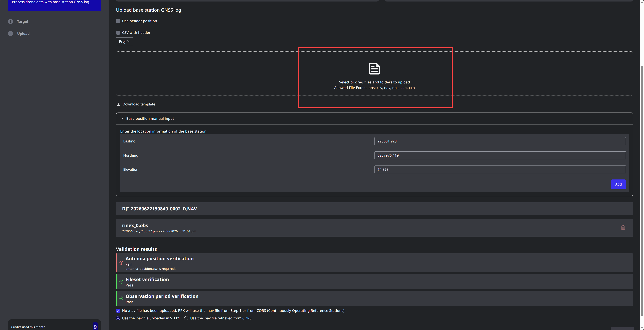
Task: Go to the Upload step in sidebar
Action: [x=23, y=33]
